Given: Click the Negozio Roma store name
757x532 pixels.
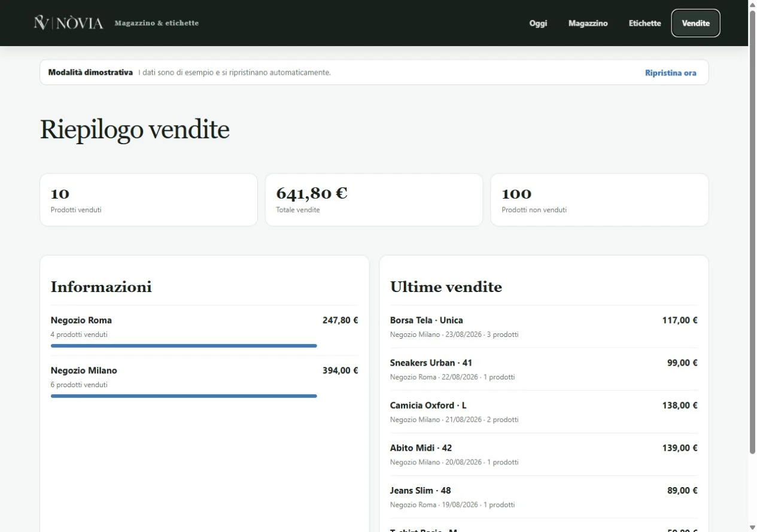Looking at the screenshot, I should point(81,320).
